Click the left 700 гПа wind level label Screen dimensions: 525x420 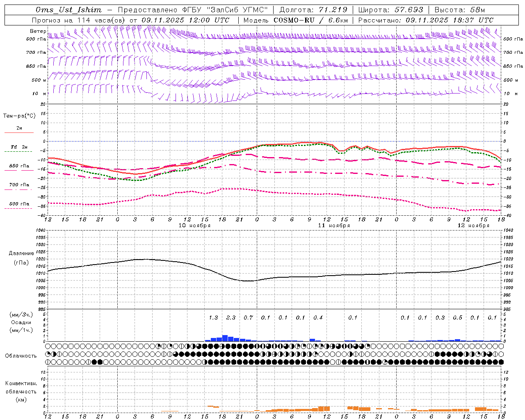[x=36, y=52]
